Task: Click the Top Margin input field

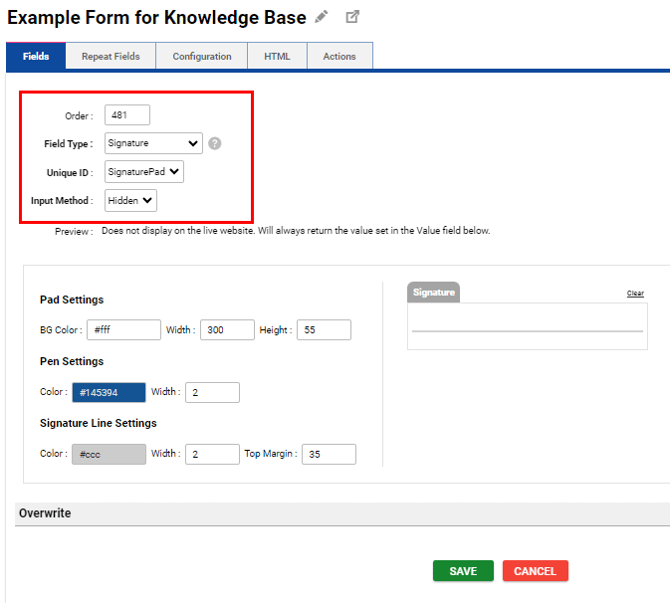Action: pos(328,454)
